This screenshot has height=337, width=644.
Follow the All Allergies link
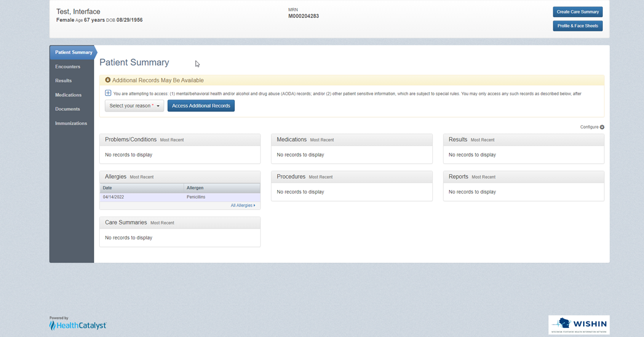(243, 205)
